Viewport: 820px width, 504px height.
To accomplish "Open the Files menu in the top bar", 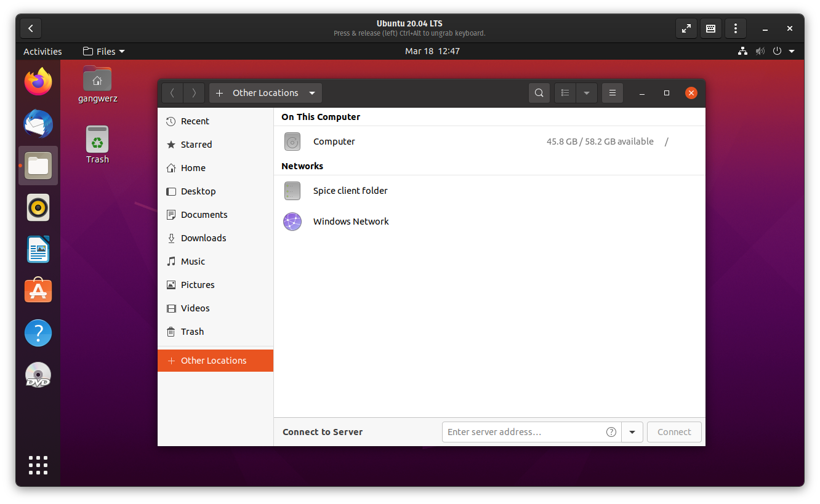I will (103, 51).
